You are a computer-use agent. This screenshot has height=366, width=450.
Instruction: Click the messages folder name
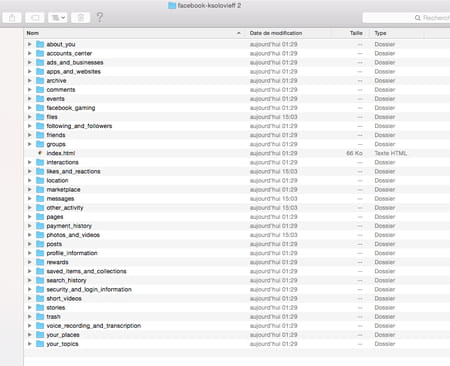pos(60,198)
